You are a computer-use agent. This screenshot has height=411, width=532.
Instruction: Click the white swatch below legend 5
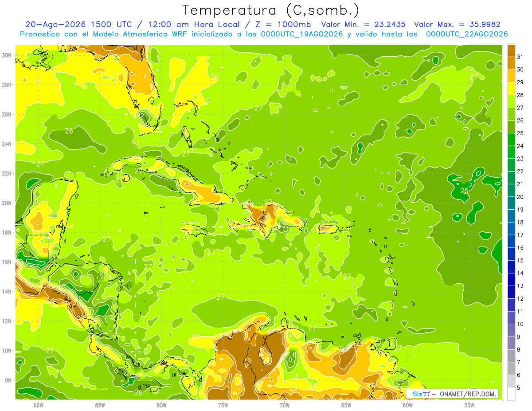click(x=511, y=394)
